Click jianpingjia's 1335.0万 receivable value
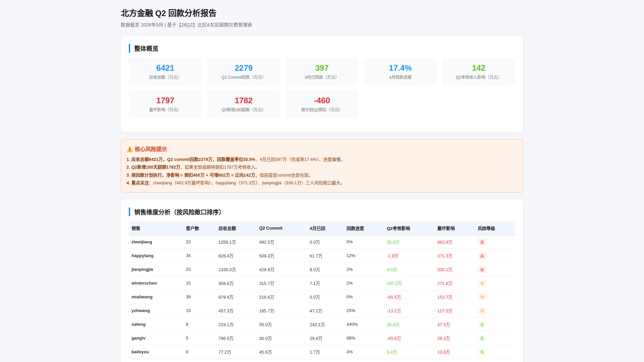The width and height of the screenshot is (644, 362). (227, 269)
